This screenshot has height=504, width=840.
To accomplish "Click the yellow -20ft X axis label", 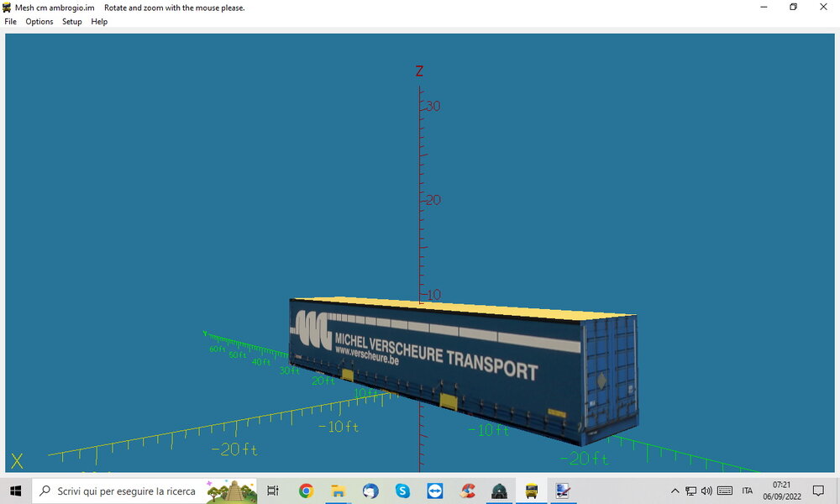I will (234, 449).
